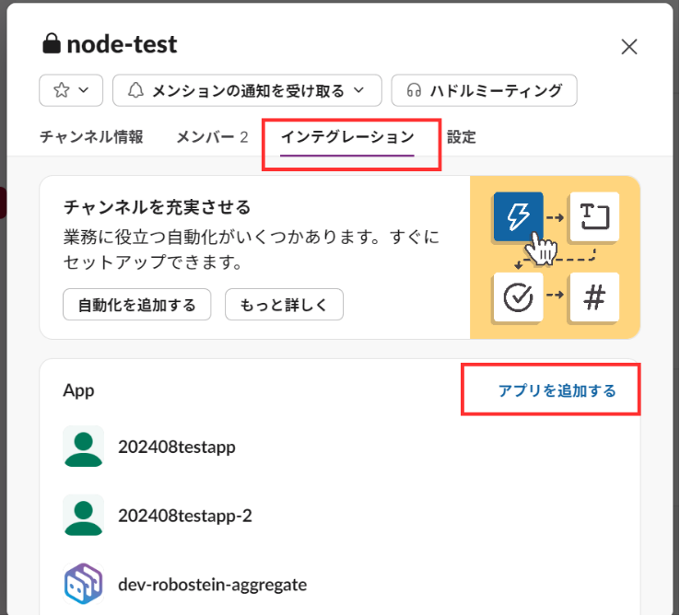This screenshot has height=616, width=680.
Task: Click the アプリを追加する link
Action: pos(557,390)
